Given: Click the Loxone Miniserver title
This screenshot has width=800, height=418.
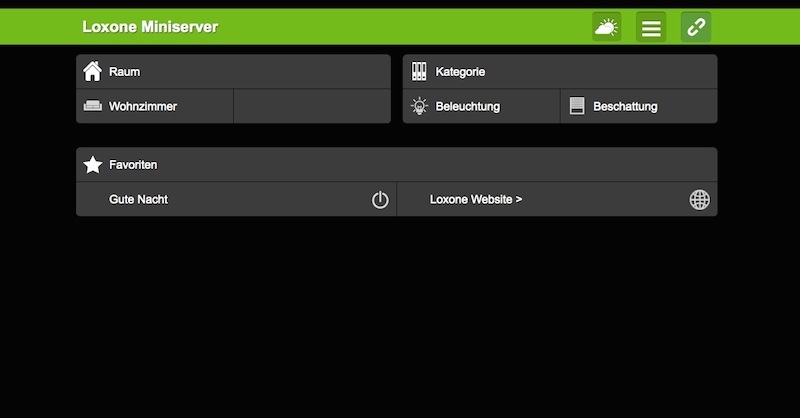Looking at the screenshot, I should (x=150, y=27).
